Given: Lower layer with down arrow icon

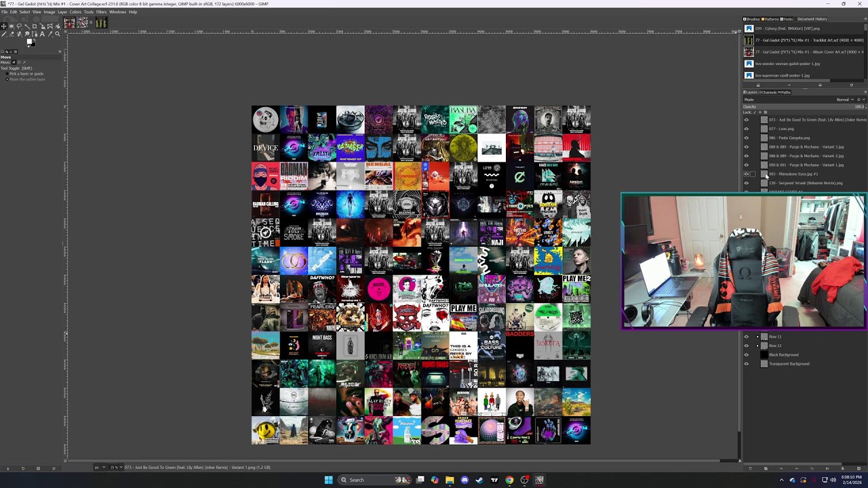Looking at the screenshot, I should [x=796, y=468].
